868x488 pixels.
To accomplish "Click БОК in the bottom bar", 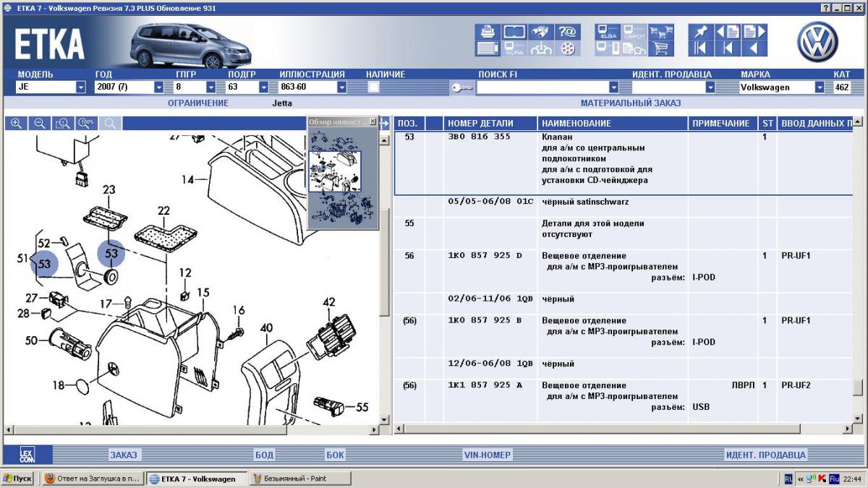I will [x=335, y=455].
